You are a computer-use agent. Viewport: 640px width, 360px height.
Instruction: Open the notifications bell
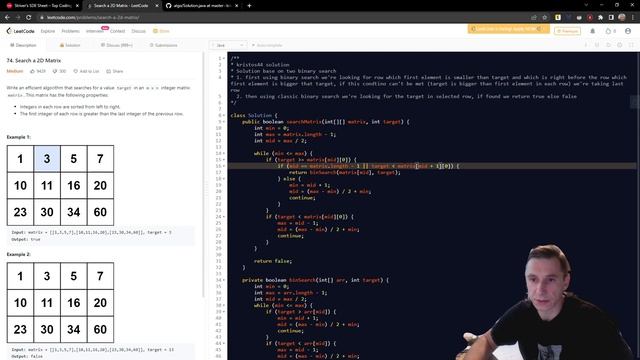tap(593, 31)
